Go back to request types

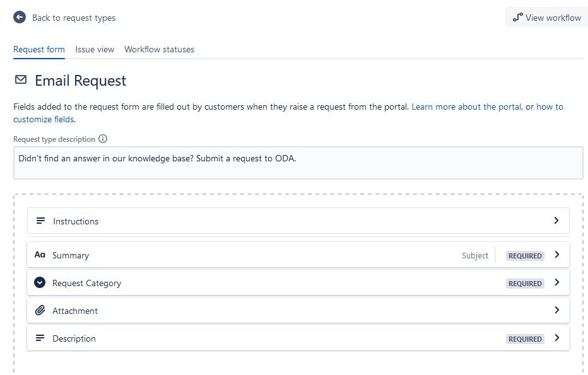pyautogui.click(x=73, y=18)
